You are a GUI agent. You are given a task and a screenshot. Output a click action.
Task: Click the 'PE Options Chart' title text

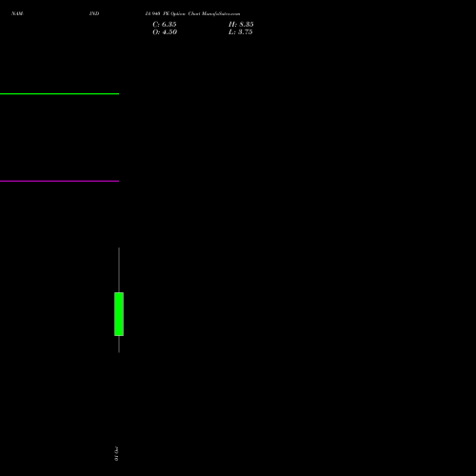[x=182, y=13]
